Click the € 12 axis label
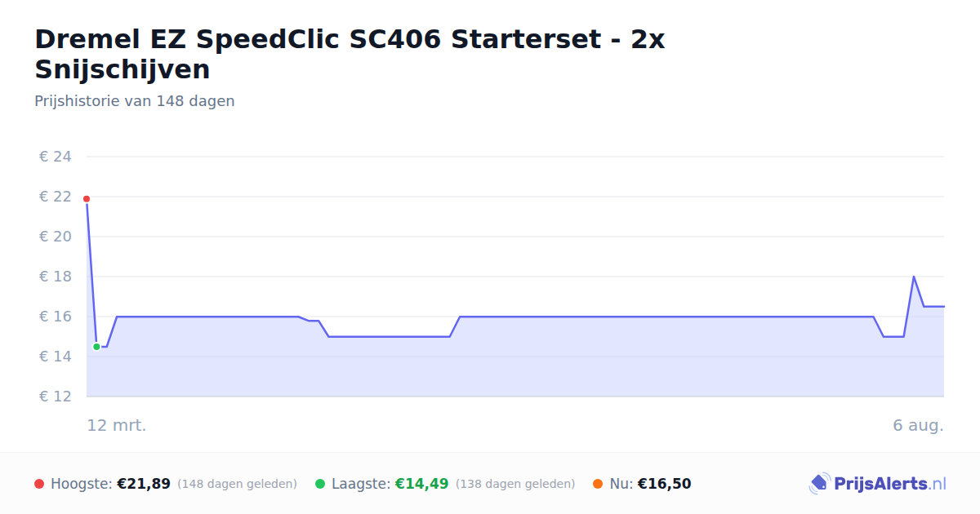 (56, 397)
